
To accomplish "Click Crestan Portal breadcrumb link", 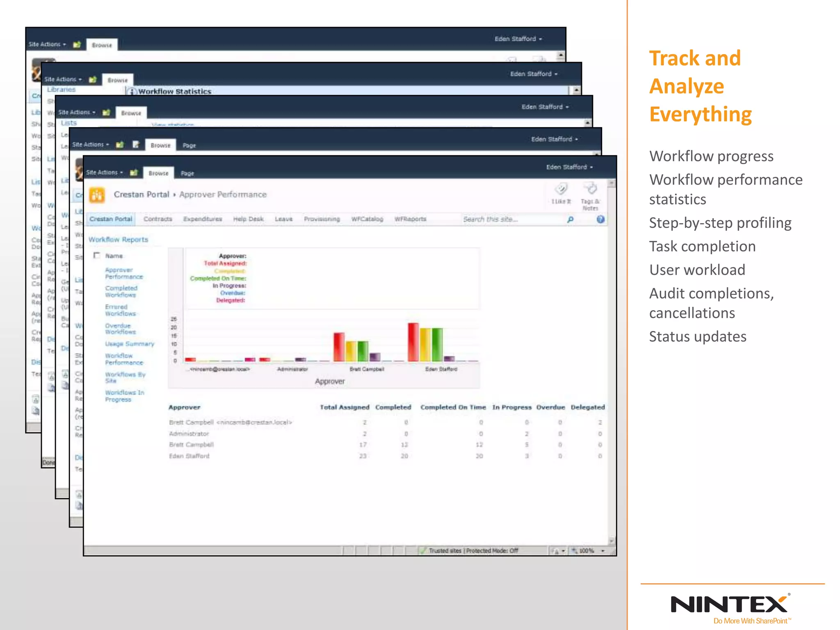I will pyautogui.click(x=142, y=195).
